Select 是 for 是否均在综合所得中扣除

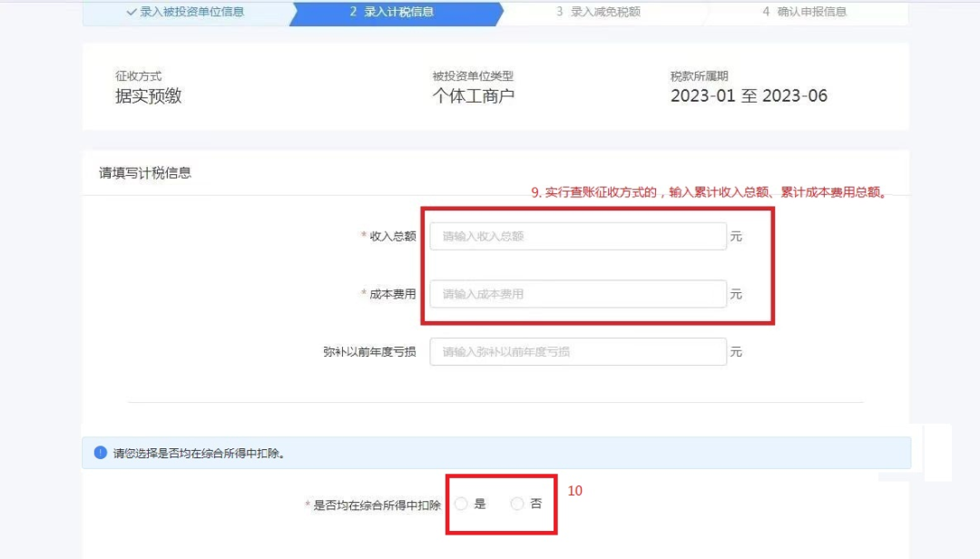click(461, 504)
